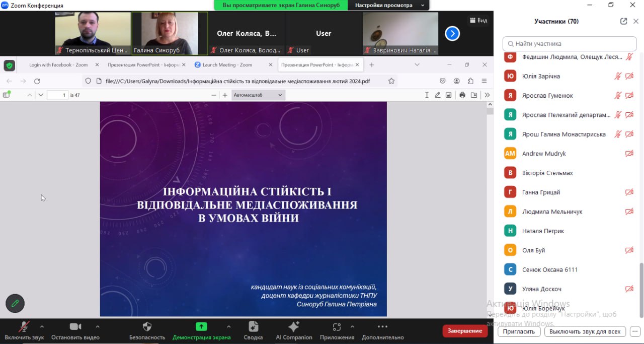This screenshot has height=344, width=644.
Task: Switch to Login with Facebook - Zoom tab
Action: [x=58, y=65]
